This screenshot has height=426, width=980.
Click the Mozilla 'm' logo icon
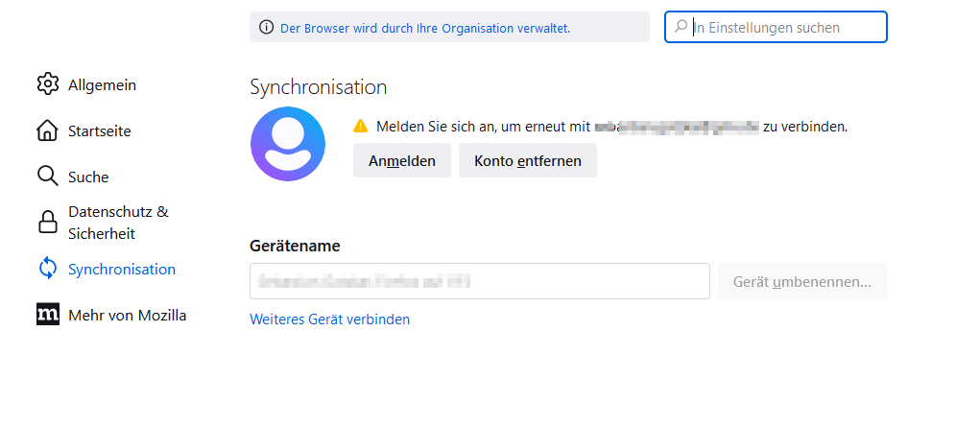[48, 315]
